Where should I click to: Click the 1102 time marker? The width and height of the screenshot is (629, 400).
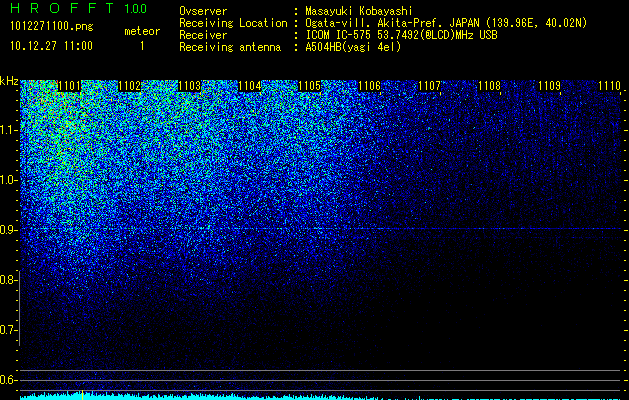click(x=130, y=86)
